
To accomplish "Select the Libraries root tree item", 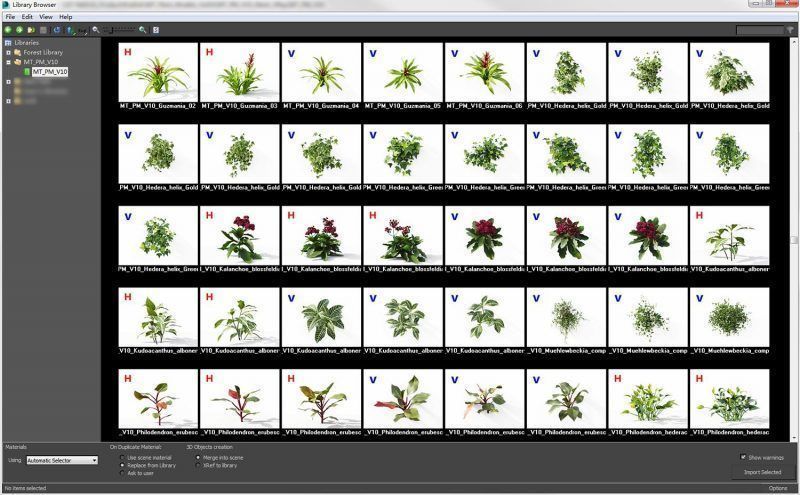I will [27, 43].
